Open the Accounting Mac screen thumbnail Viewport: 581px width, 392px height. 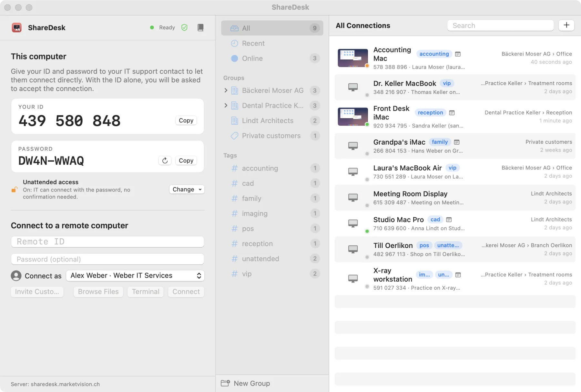[x=353, y=58]
